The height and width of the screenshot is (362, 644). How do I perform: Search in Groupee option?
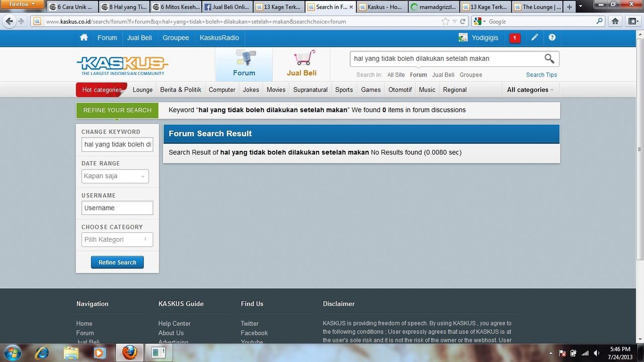point(471,75)
